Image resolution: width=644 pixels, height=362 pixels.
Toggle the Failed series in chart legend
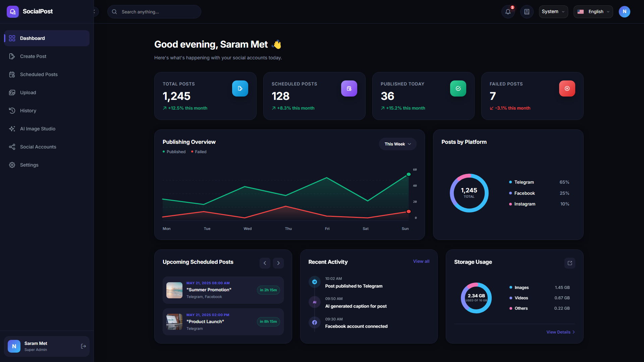tap(199, 152)
